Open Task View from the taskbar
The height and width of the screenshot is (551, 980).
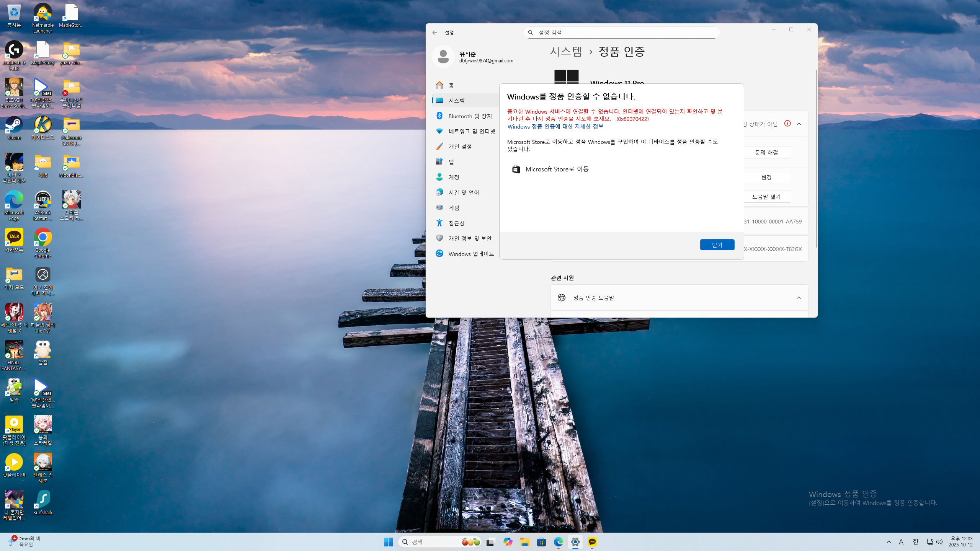(491, 542)
